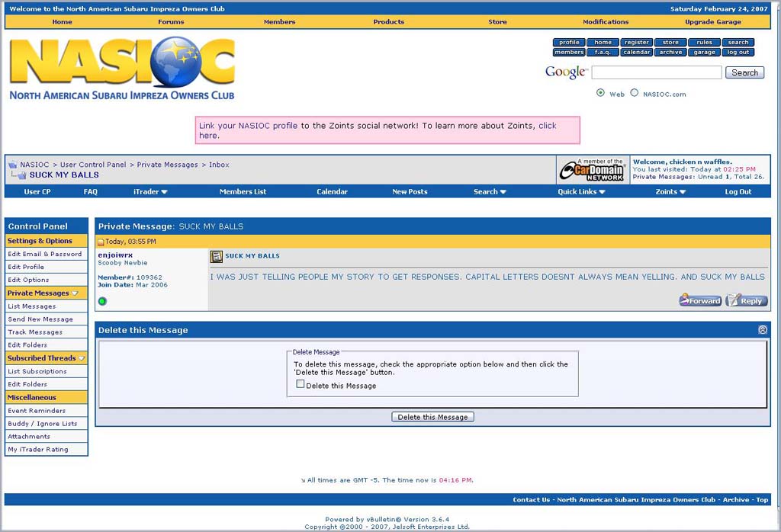Collapse the Private Messages sidebar section
The width and height of the screenshot is (781, 532).
coord(75,293)
